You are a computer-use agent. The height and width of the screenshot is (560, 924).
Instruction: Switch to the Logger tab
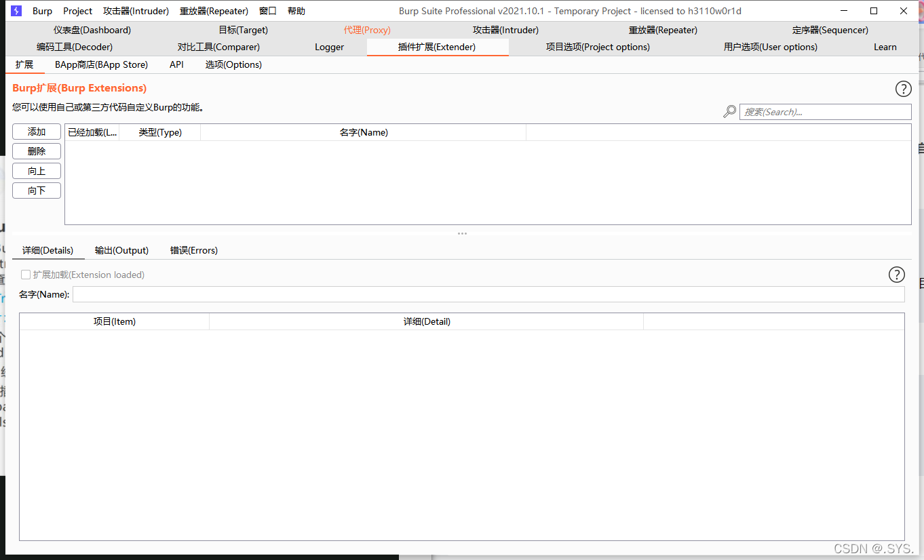329,47
